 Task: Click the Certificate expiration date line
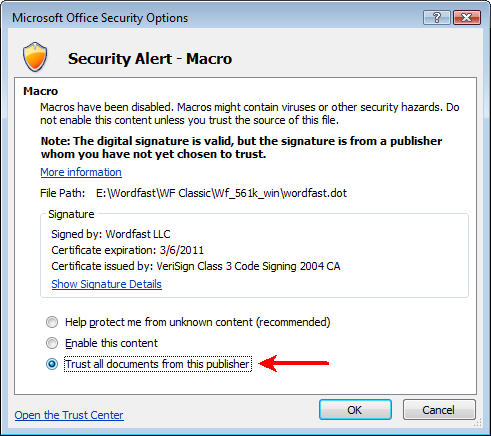(127, 250)
